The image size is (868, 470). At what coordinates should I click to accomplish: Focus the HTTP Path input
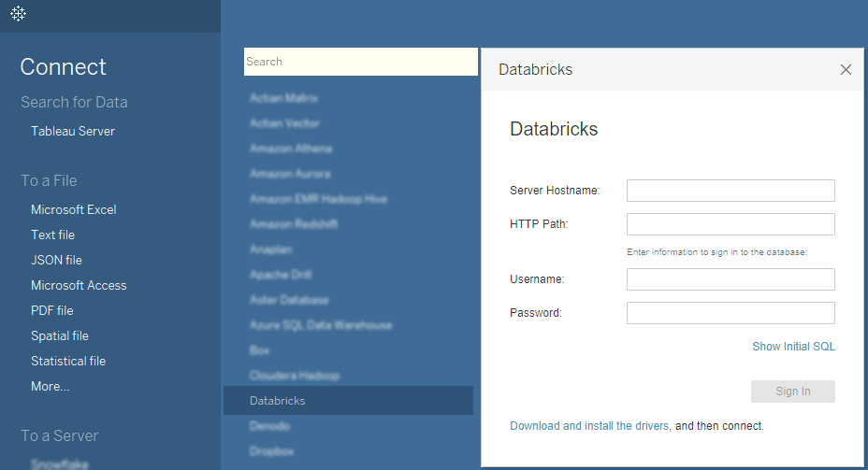pos(730,224)
